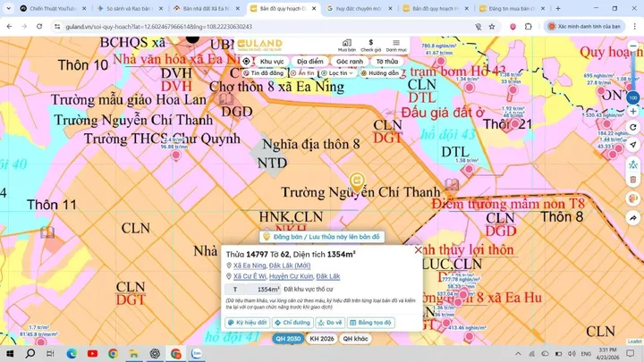The width and height of the screenshot is (644, 362).
Task: Open the Huyện Cư Kuin link
Action: point(291,276)
